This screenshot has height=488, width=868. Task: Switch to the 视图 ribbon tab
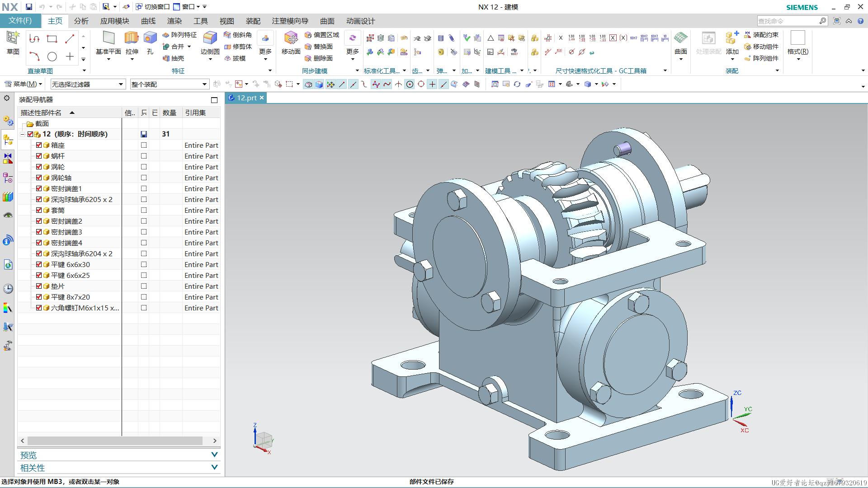(x=227, y=21)
